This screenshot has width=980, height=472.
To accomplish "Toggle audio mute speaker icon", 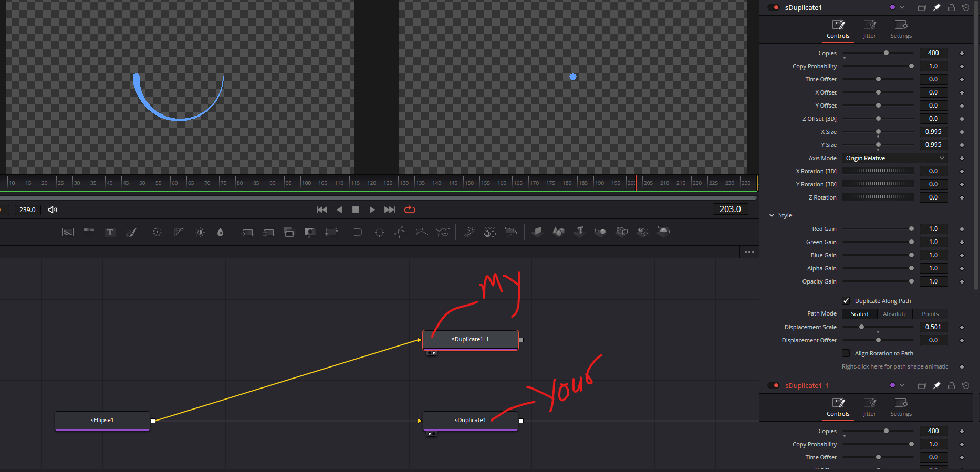I will point(53,209).
